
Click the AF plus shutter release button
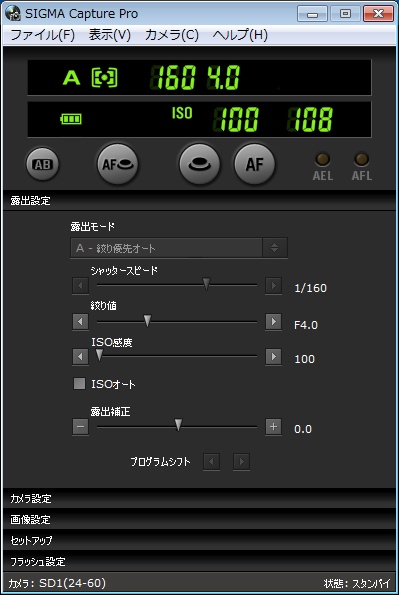coord(118,164)
